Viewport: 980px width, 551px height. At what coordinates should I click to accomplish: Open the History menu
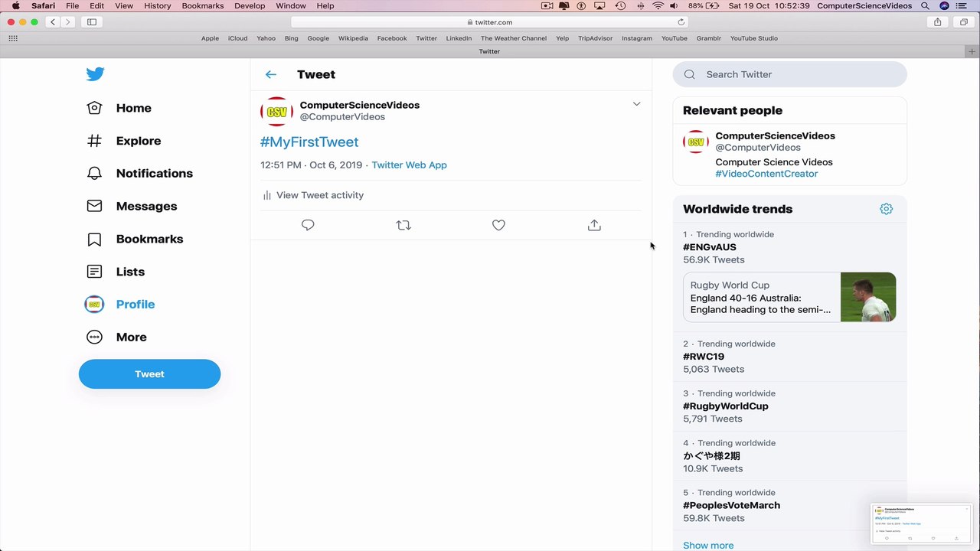point(158,6)
